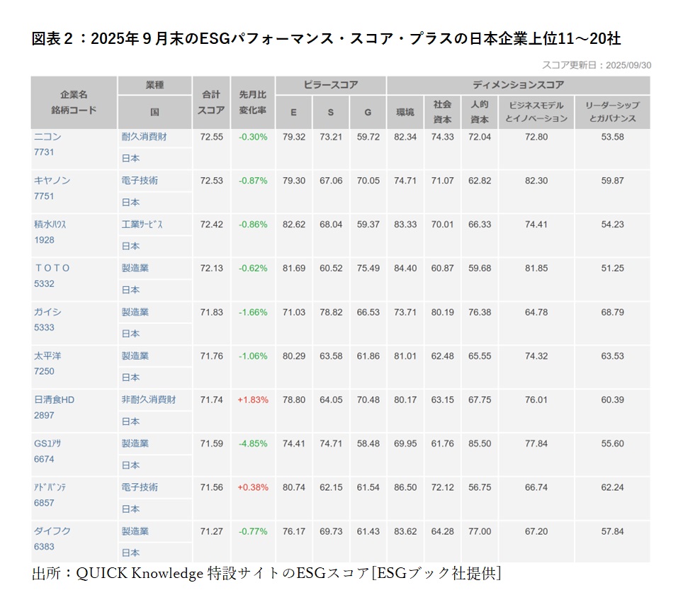The width and height of the screenshot is (700, 612).
Task: Select the TOTO company link
Action: 52,268
